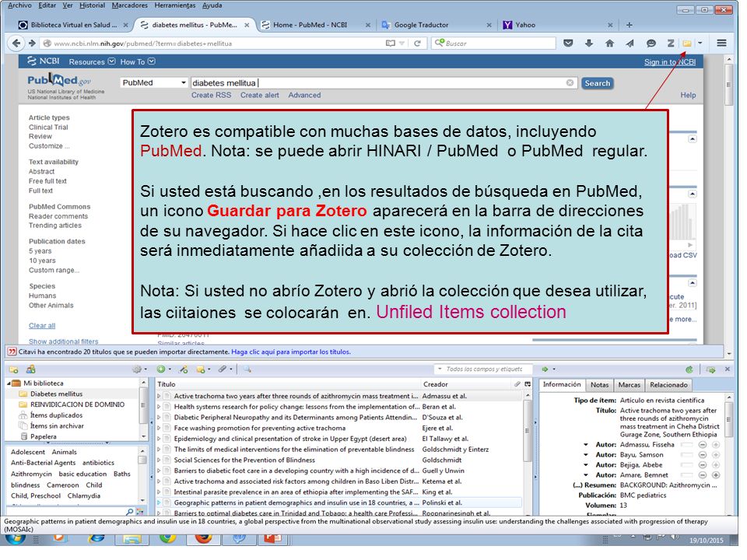Open the Zotero search mode dropdown arrow
The width and height of the screenshot is (747, 560).
(x=440, y=369)
